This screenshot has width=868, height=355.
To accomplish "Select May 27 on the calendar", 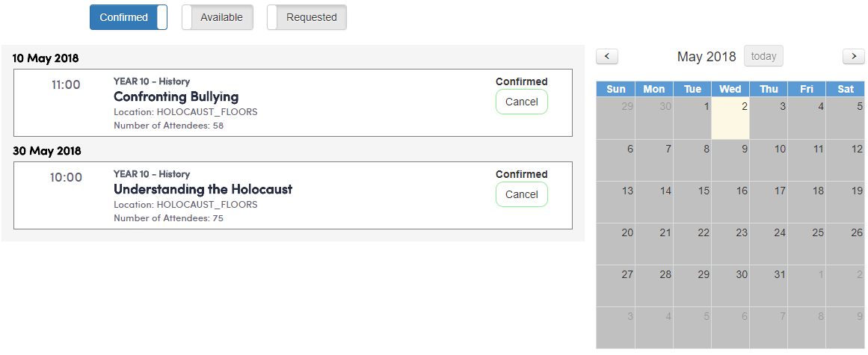I will click(x=615, y=285).
